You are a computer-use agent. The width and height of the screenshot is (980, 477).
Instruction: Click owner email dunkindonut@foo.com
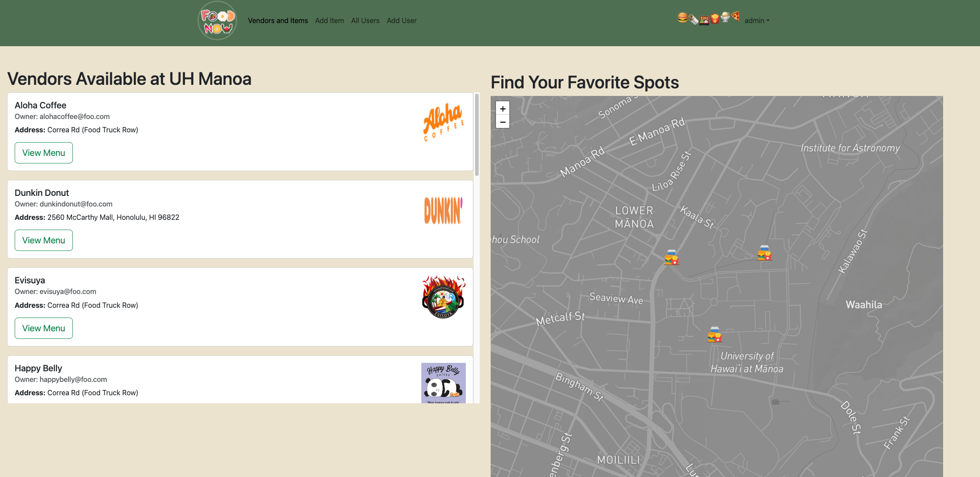[76, 204]
